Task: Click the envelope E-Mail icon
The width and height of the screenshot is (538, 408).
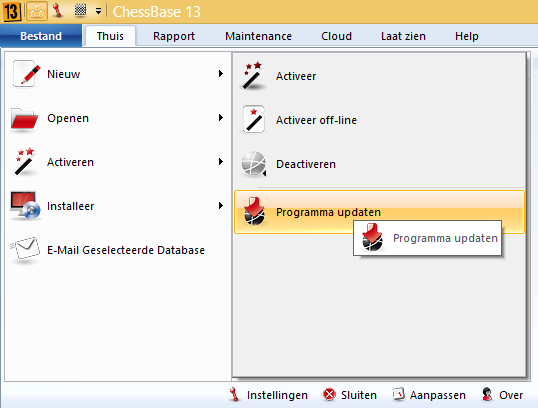Action: coord(25,250)
